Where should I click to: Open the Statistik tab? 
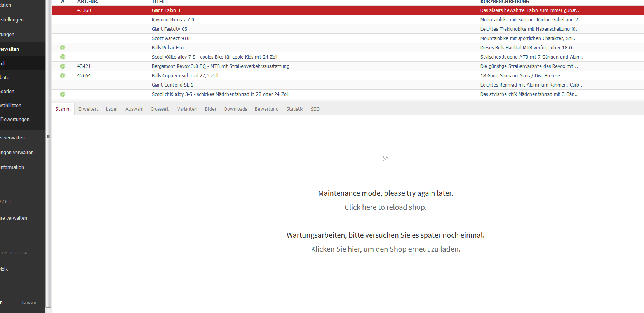point(294,109)
